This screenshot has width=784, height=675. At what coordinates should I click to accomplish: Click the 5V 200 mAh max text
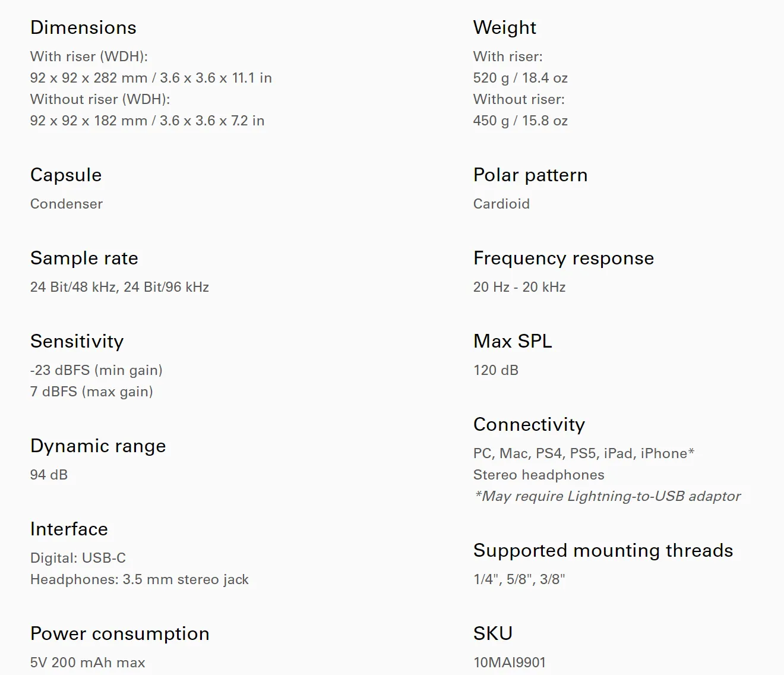coord(88,663)
